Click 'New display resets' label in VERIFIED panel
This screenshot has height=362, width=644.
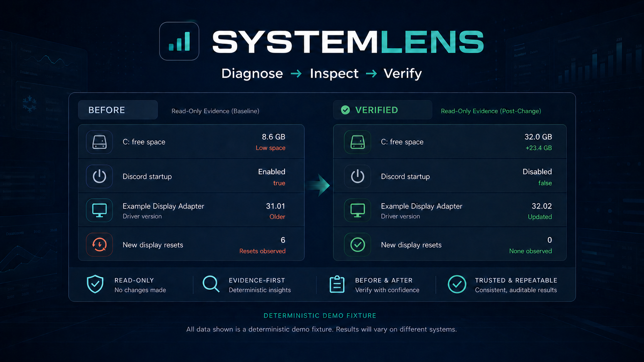(x=411, y=245)
